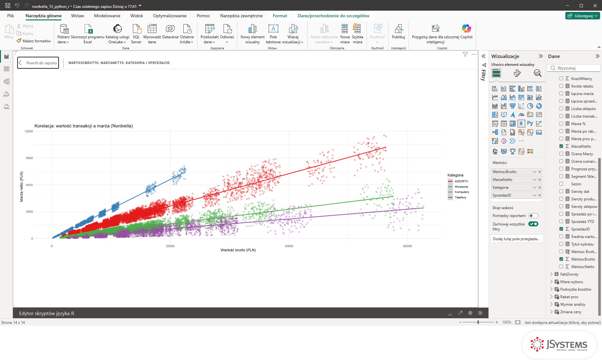
Task: Open Table view in left sidebar
Action: click(x=7, y=69)
